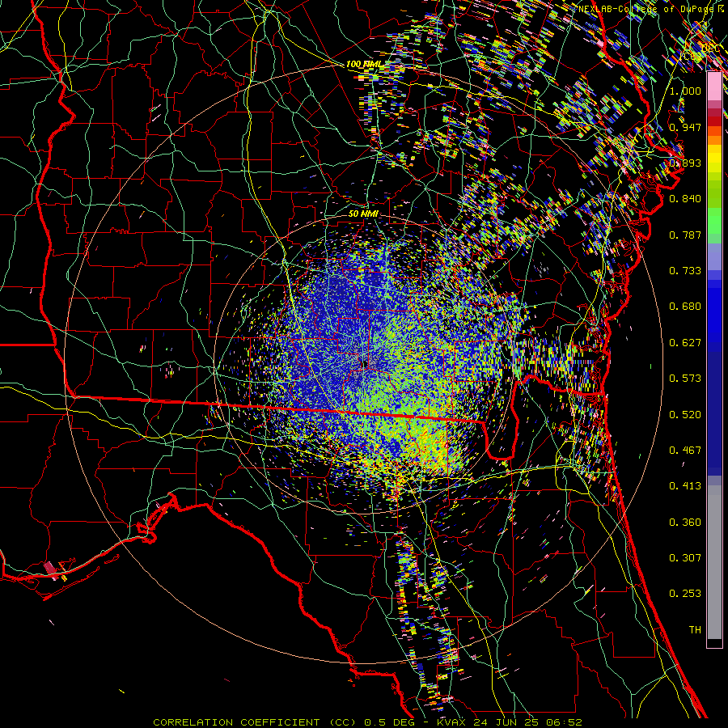Viewport: 728px width, 728px height.
Task: Click the 0.947 scale value
Action: click(685, 127)
